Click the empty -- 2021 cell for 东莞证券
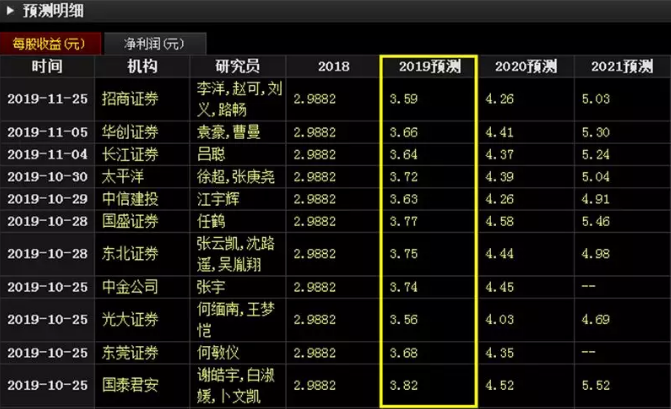The height and width of the screenshot is (409, 671). click(x=588, y=352)
